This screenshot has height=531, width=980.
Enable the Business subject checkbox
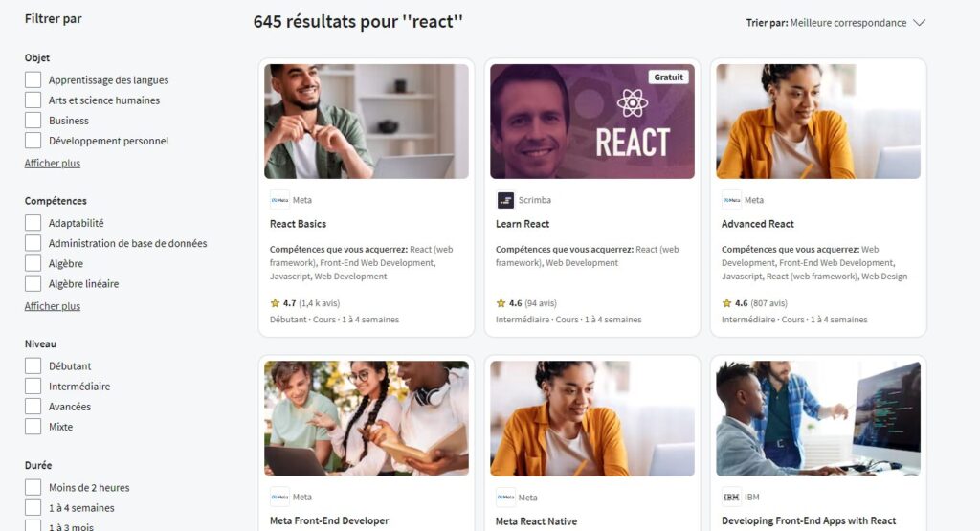[33, 120]
